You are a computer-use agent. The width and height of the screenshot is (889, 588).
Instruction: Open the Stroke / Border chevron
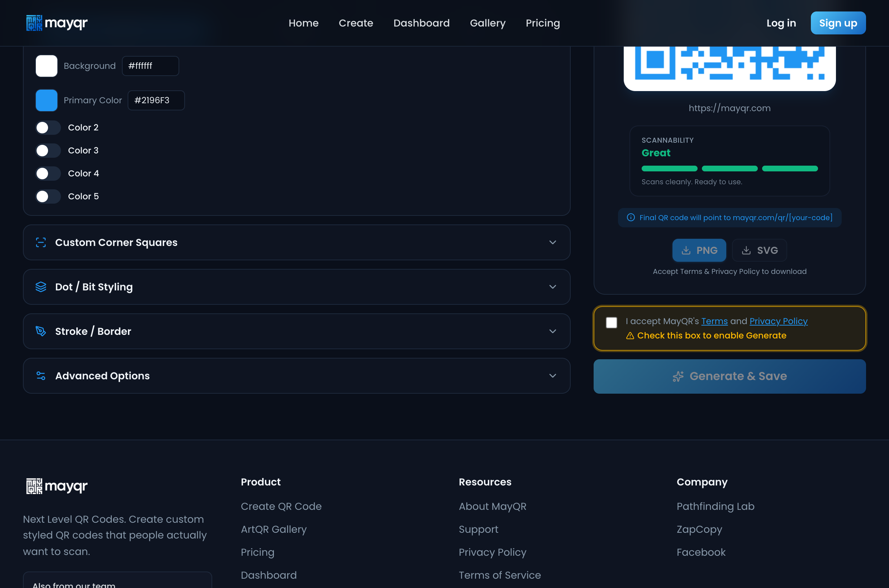(x=552, y=331)
